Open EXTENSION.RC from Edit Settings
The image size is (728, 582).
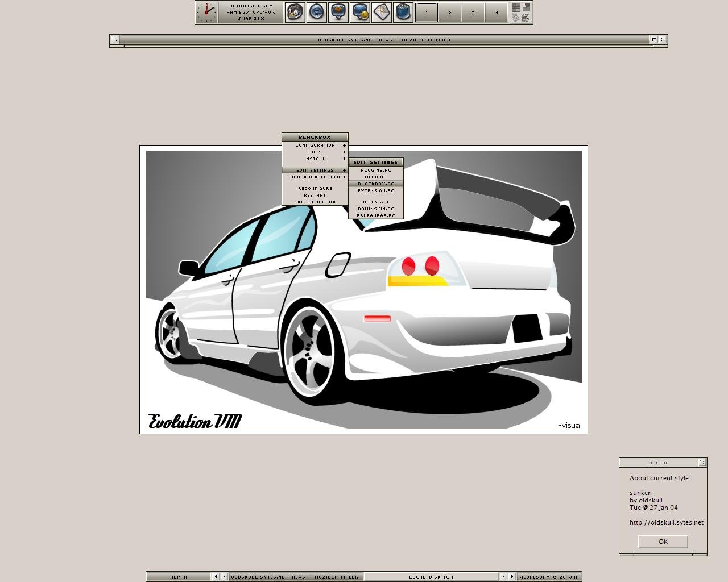pos(376,190)
